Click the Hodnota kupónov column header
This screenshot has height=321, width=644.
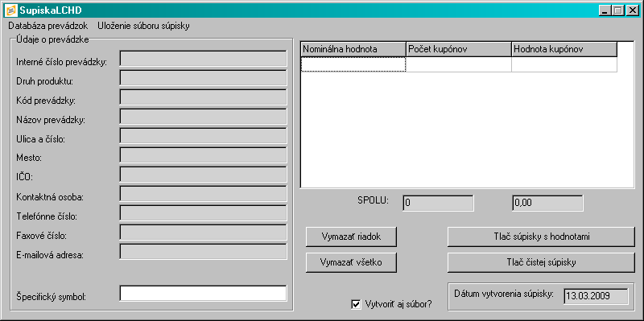[x=564, y=49]
